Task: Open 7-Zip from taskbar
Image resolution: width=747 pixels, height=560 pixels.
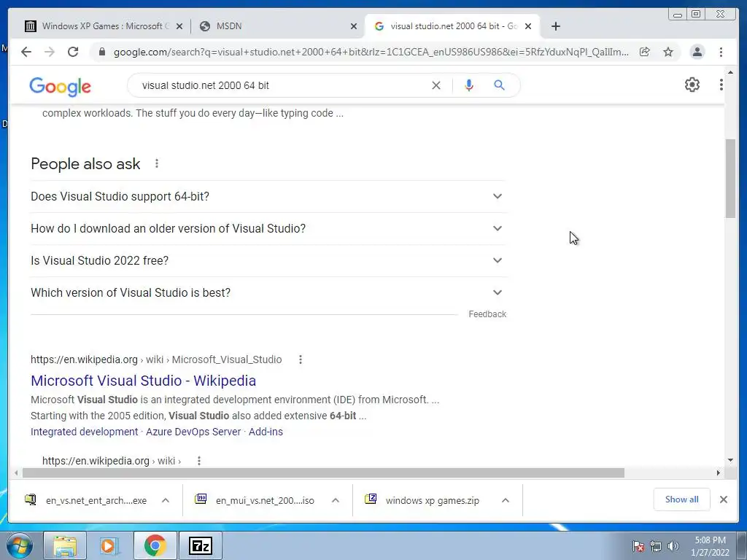Action: [x=200, y=545]
